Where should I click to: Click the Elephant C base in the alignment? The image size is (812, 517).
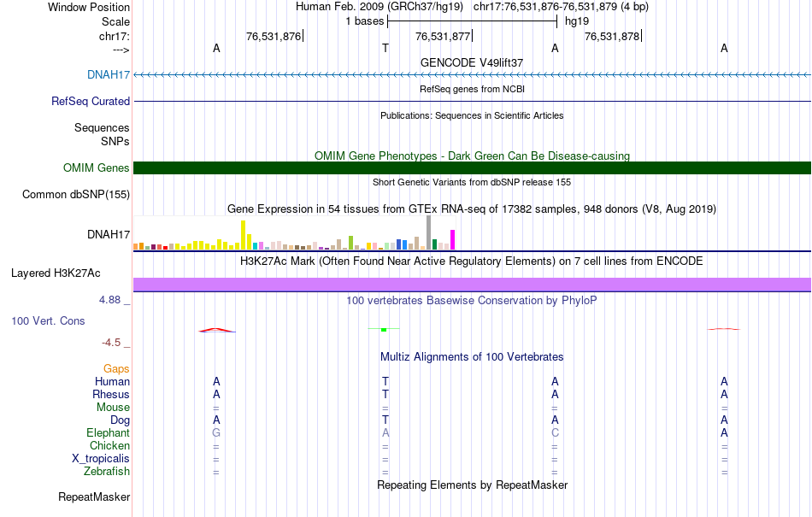pyautogui.click(x=555, y=432)
